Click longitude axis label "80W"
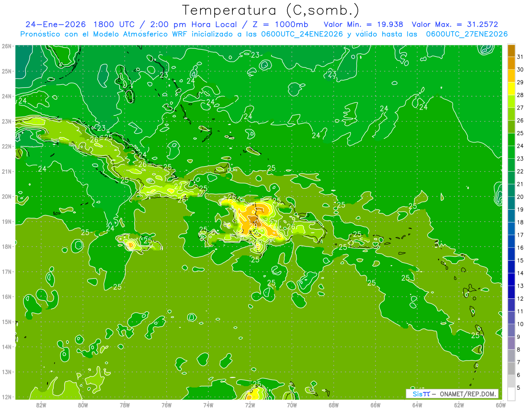 pos(83,405)
